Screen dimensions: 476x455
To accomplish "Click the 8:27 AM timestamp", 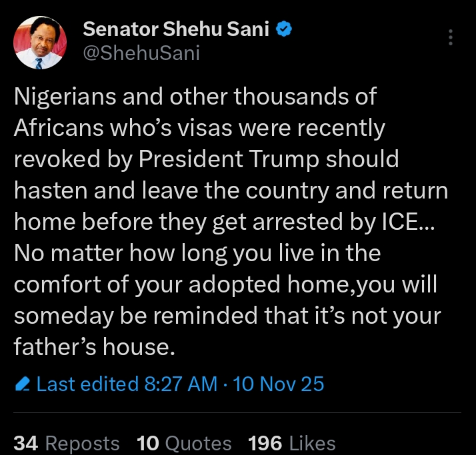I will pyautogui.click(x=181, y=384).
